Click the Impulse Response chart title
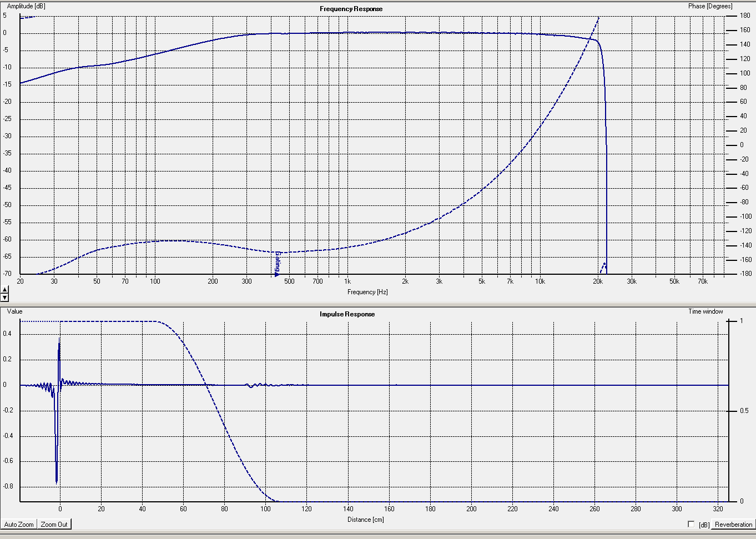Screen dimensions: 756x539 click(x=347, y=314)
